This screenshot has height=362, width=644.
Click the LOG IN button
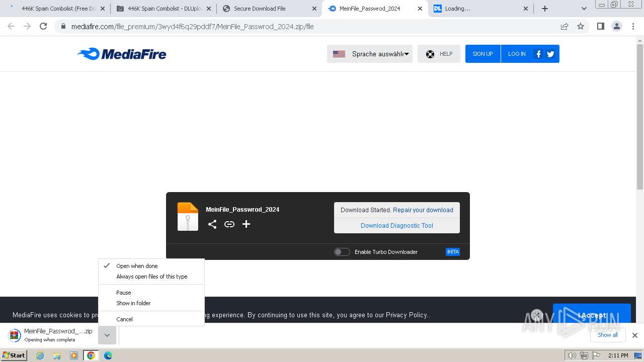(517, 54)
